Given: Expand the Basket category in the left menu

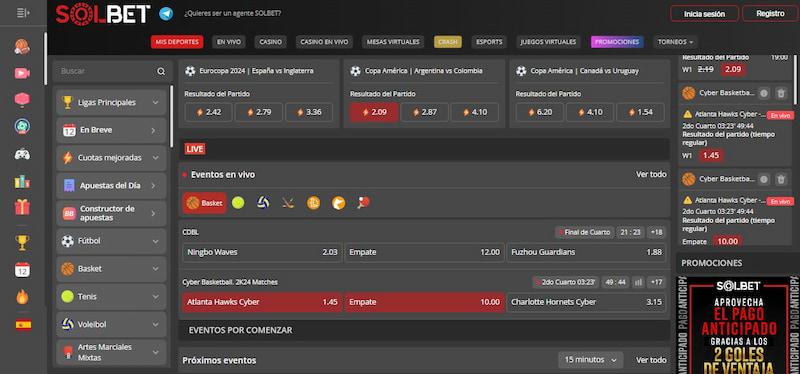Looking at the screenshot, I should 111,269.
